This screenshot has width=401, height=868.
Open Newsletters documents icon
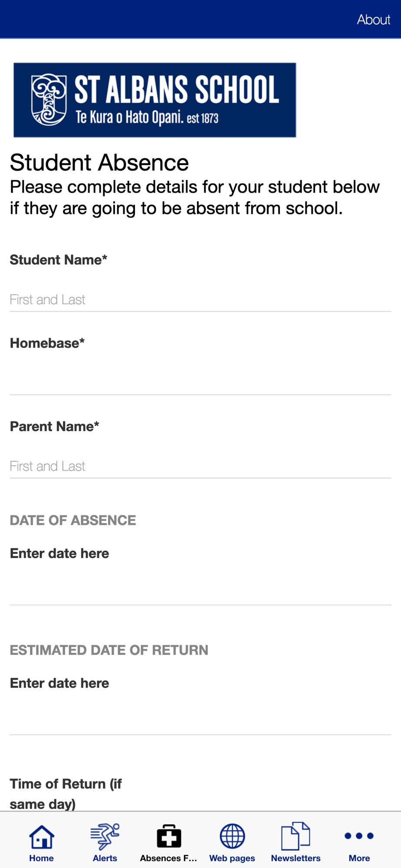296,836
